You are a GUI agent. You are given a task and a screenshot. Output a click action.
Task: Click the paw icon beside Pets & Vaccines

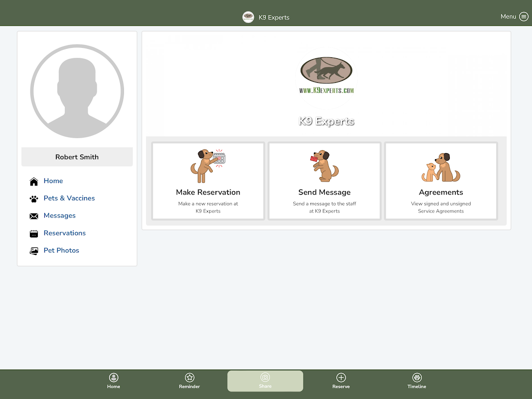(x=34, y=199)
